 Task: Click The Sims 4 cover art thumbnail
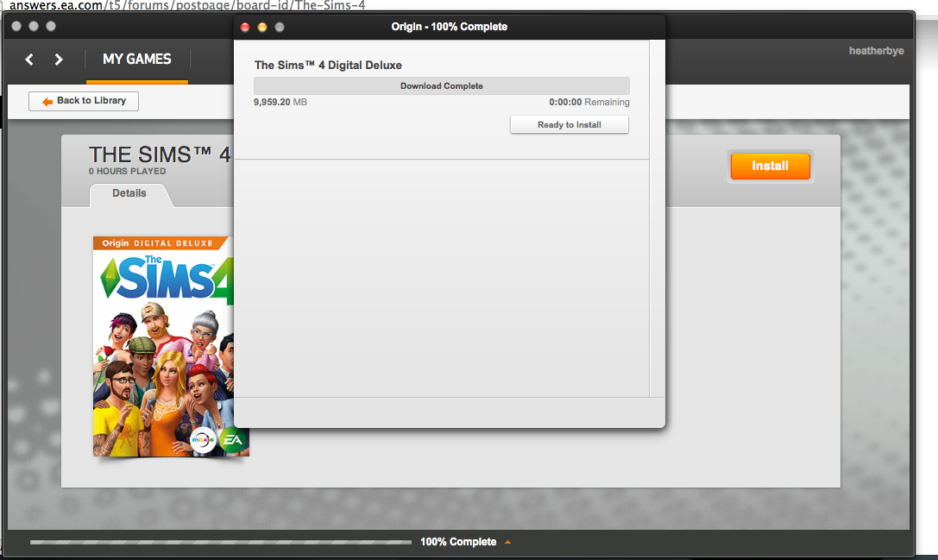tap(164, 345)
